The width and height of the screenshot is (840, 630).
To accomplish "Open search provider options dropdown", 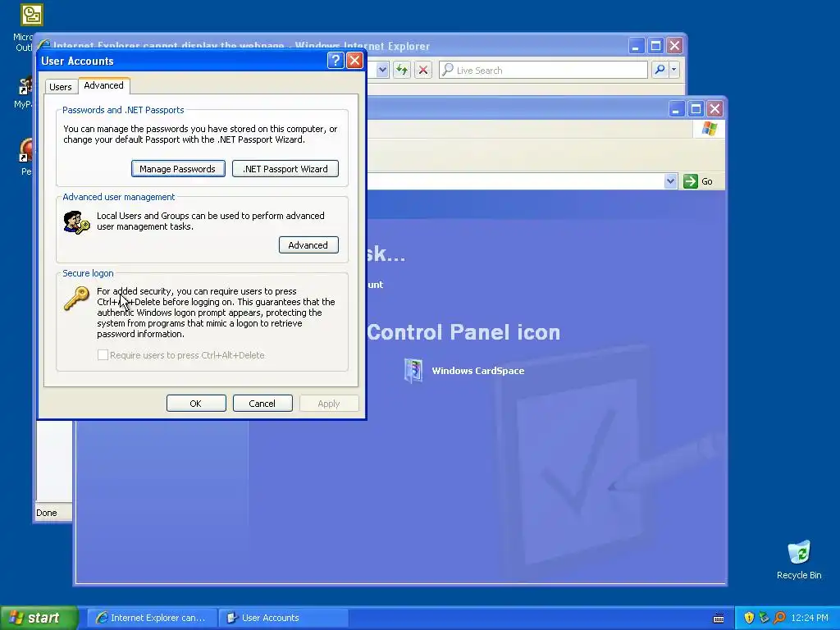I will click(x=674, y=70).
